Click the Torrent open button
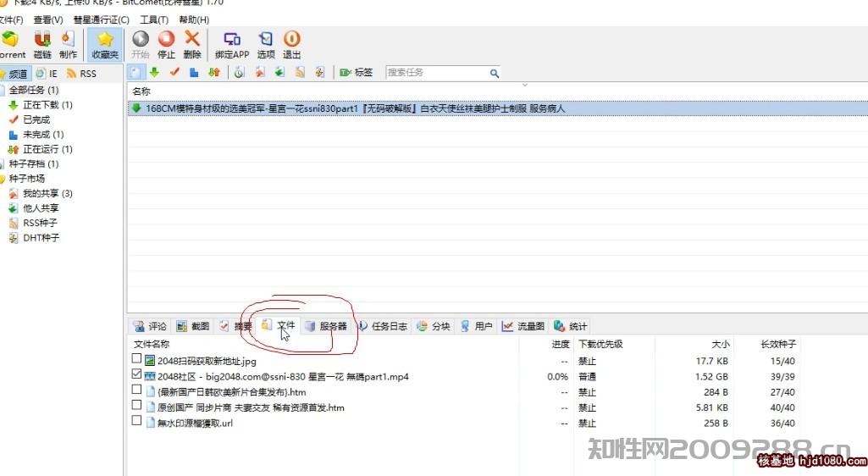The height and width of the screenshot is (476, 868). (x=12, y=44)
